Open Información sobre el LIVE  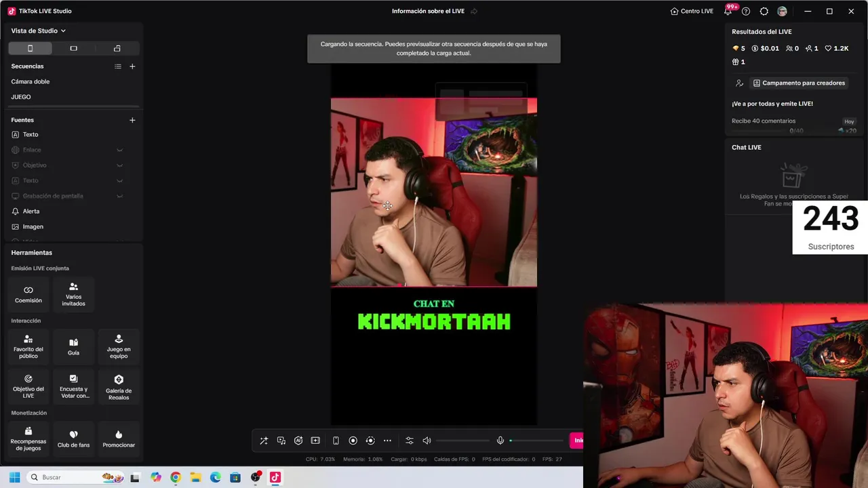point(427,11)
